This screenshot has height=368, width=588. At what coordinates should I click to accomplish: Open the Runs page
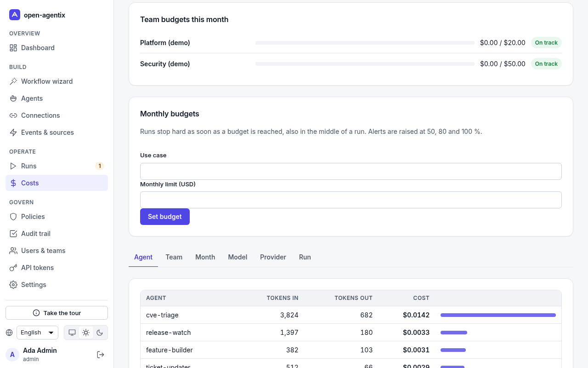[57, 166]
